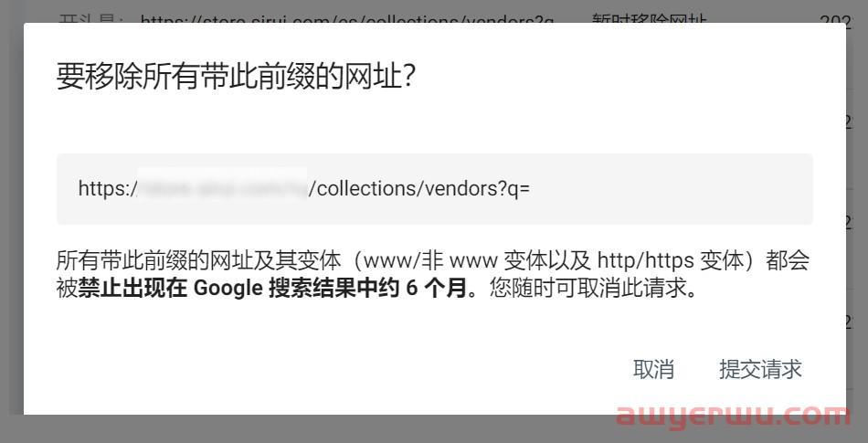Select the dialog title 要移除所有带此前缀的网址?

tap(237, 78)
